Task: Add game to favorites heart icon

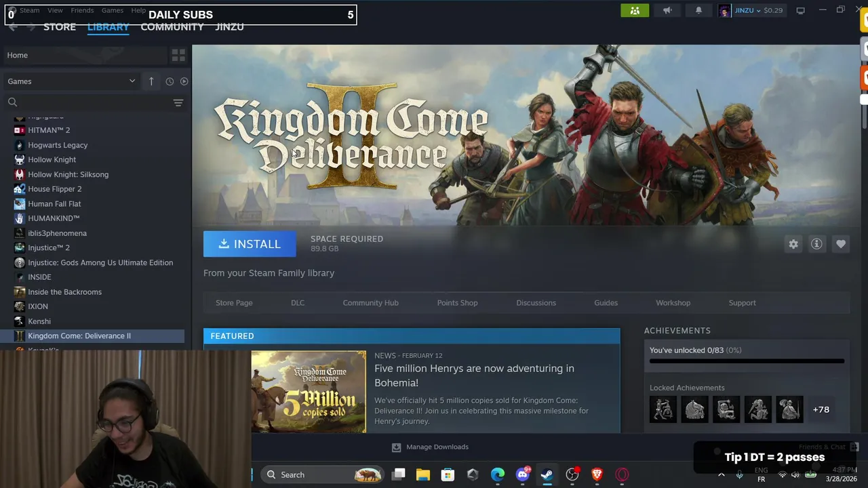Action: [x=841, y=244]
